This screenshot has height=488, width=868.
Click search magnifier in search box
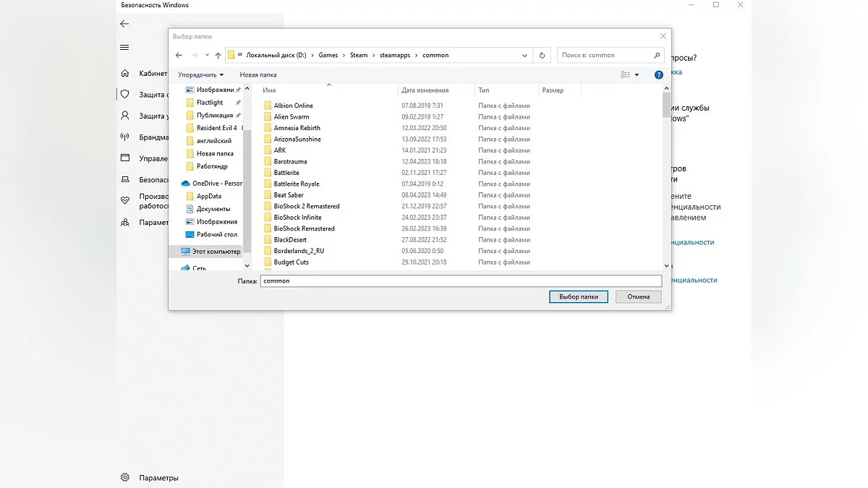(x=657, y=55)
